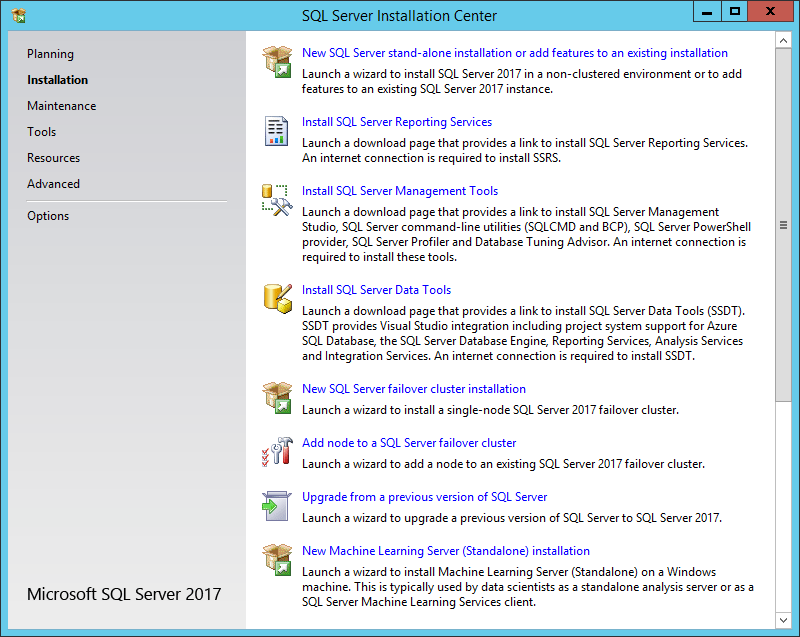The width and height of the screenshot is (800, 637).
Task: Go to the Maintenance section
Action: [62, 106]
